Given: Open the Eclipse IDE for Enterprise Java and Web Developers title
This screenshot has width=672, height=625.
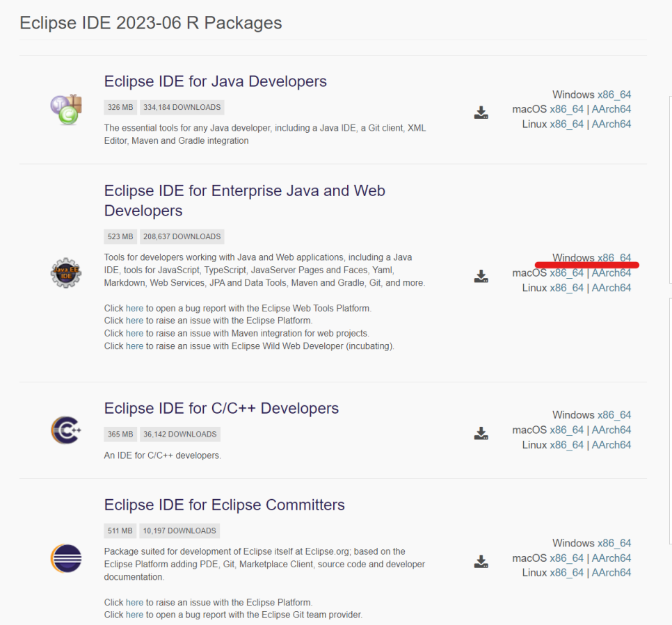Looking at the screenshot, I should tap(244, 200).
